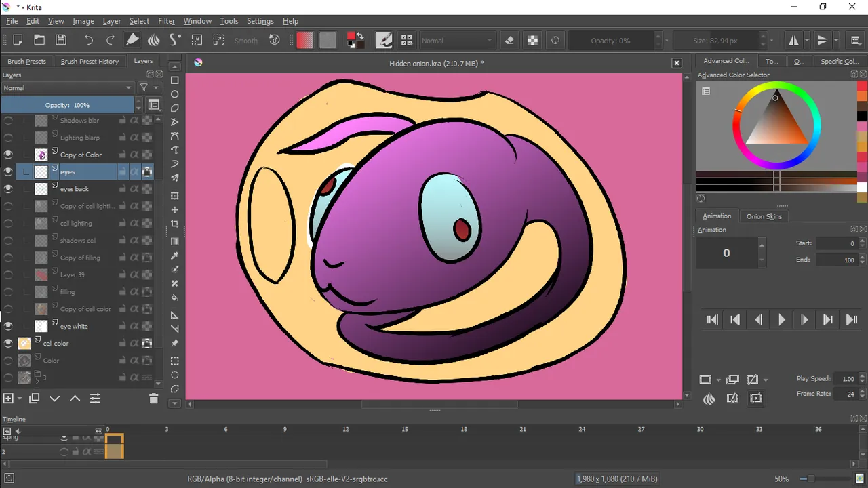Open the fill pattern swatch
This screenshot has height=488, width=868.
coord(328,40)
